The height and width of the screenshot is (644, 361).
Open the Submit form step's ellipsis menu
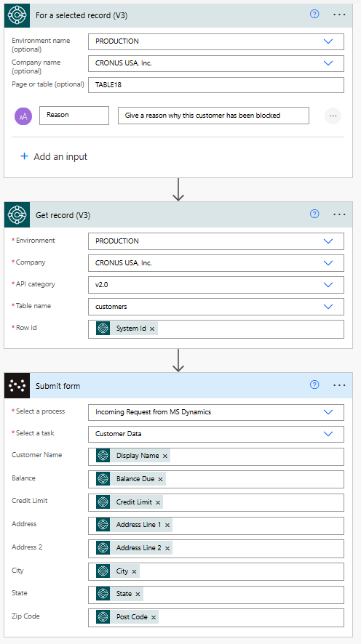[339, 385]
